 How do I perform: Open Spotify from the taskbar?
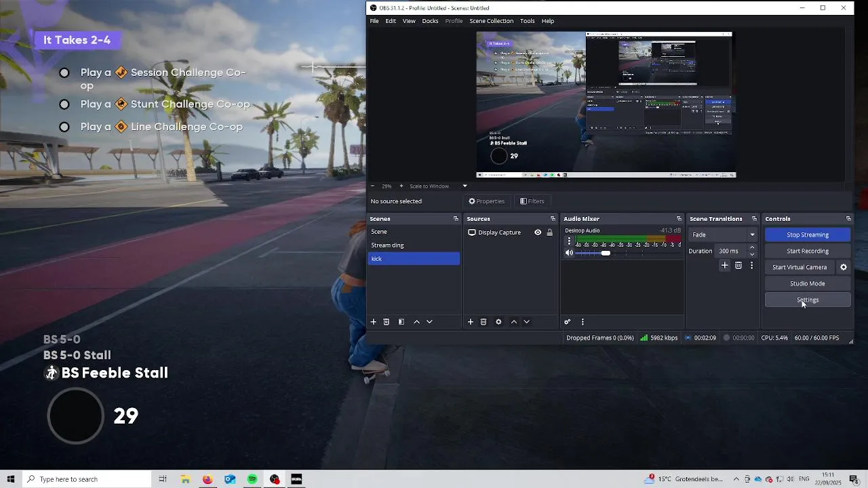[x=252, y=479]
